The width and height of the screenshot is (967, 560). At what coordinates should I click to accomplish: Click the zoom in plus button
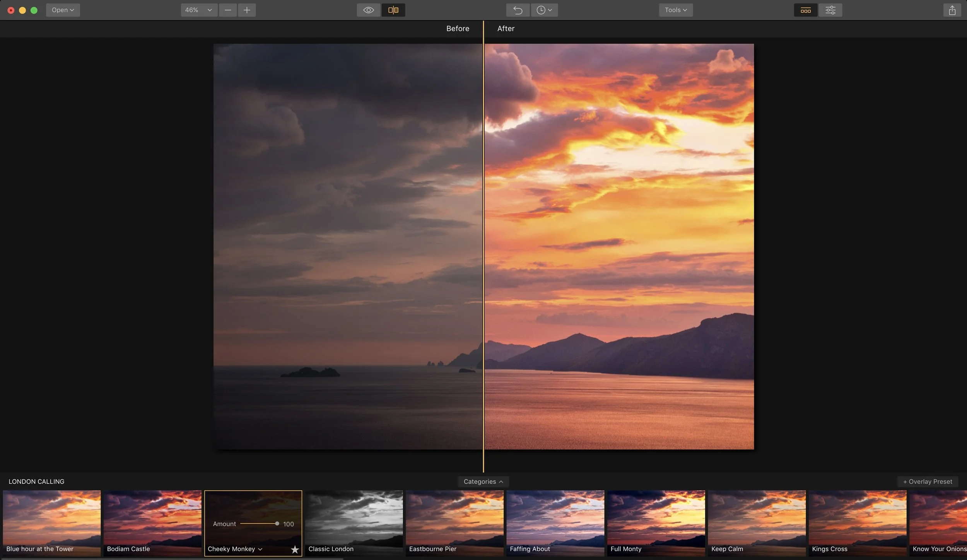pyautogui.click(x=247, y=10)
